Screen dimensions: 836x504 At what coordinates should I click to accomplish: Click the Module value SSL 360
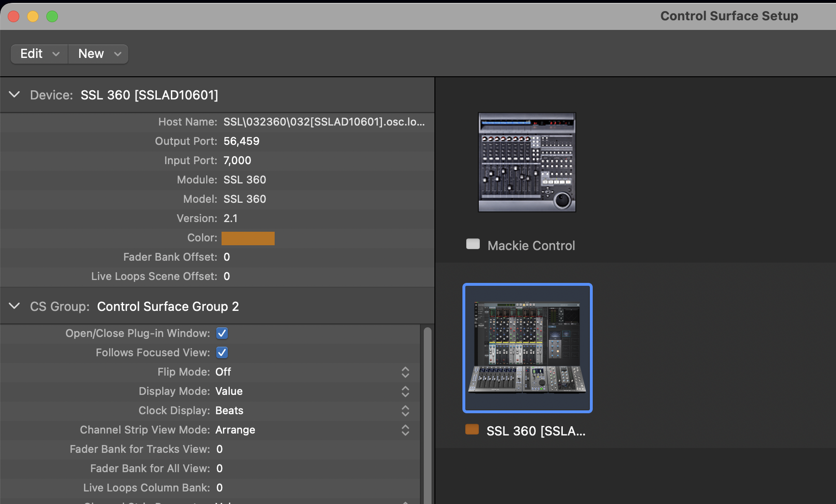245,180
